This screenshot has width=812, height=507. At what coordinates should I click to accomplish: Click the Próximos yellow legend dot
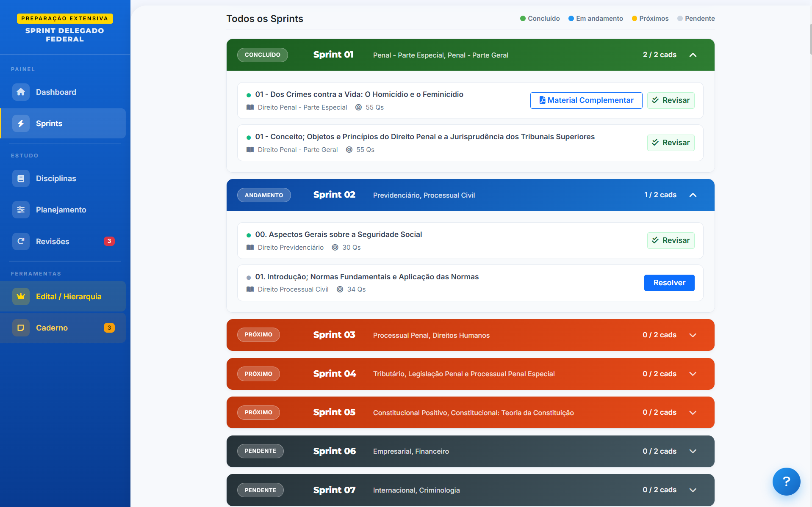[634, 19]
